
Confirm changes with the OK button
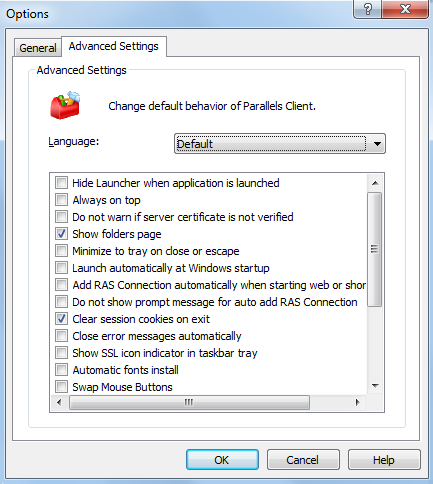(x=222, y=460)
